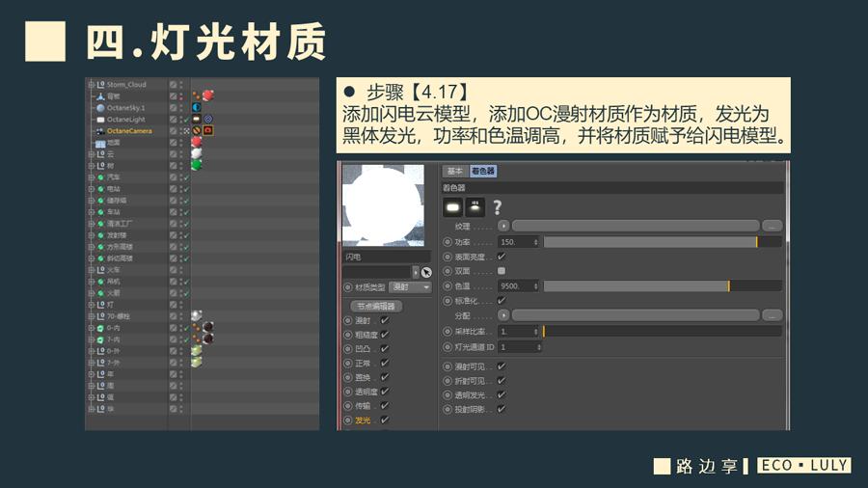
Task: Open the 节点编辑器 node editor button
Action: [x=376, y=306]
